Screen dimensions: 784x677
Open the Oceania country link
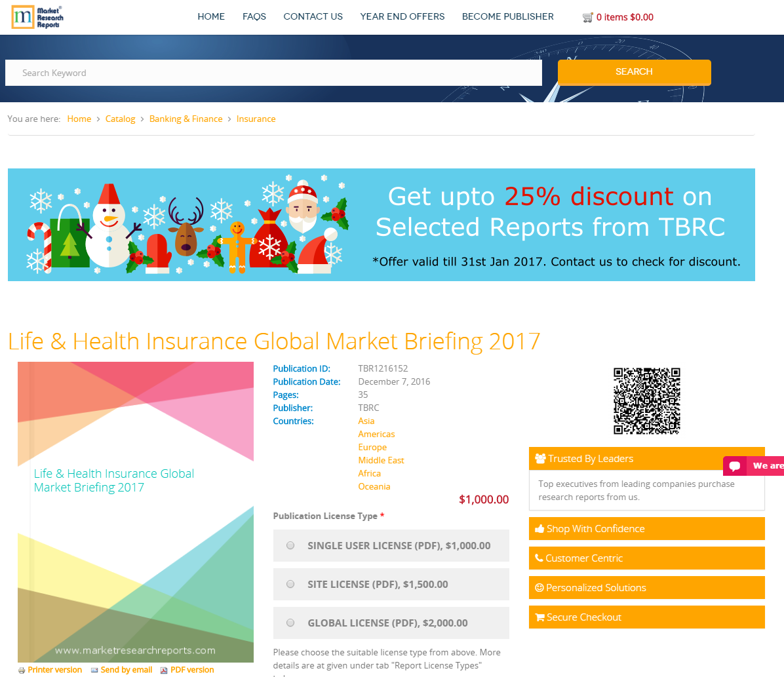[x=374, y=486]
